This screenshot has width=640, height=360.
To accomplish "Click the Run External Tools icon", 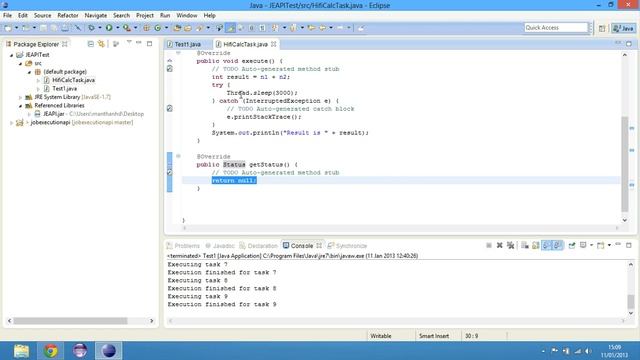I will (127, 28).
